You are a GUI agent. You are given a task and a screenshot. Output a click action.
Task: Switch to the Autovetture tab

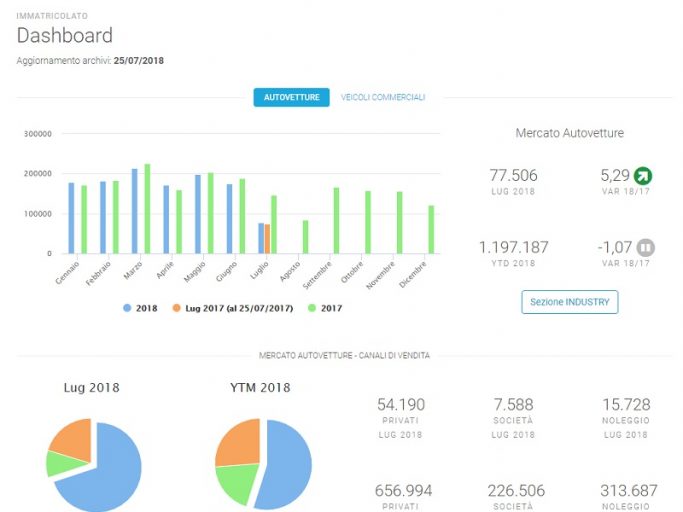291,97
